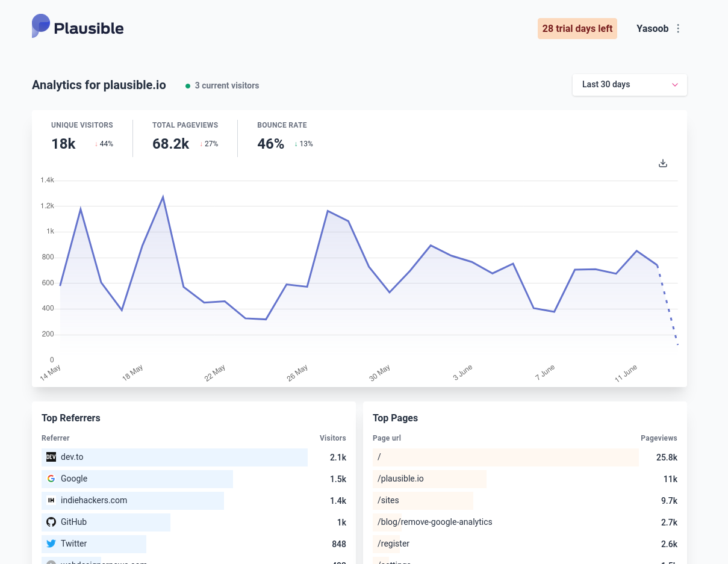Click the Unique Visitors 18k stat
This screenshot has height=564, width=728.
(x=64, y=143)
